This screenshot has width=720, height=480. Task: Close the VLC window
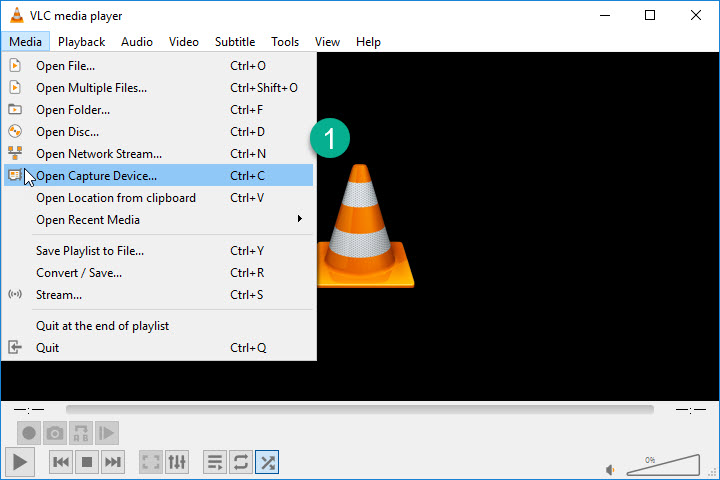click(x=696, y=16)
